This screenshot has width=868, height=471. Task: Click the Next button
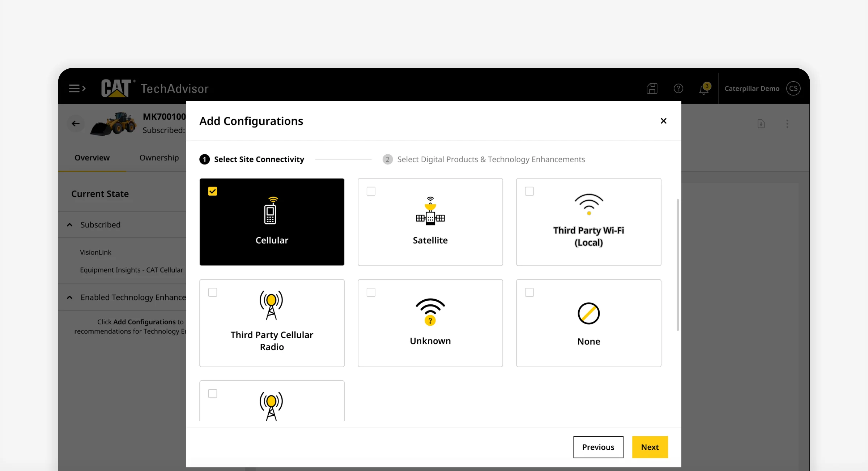coord(650,447)
